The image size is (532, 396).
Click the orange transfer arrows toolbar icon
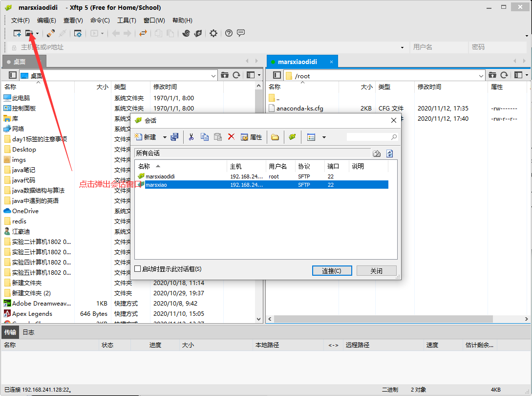pos(143,33)
